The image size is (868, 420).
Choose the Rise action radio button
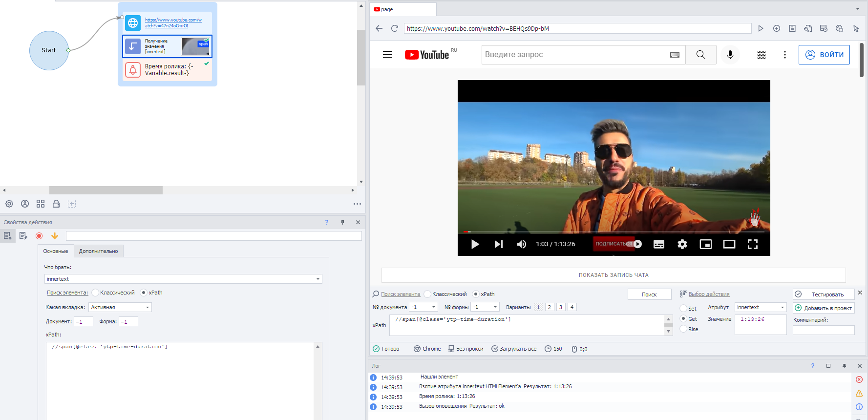(683, 329)
